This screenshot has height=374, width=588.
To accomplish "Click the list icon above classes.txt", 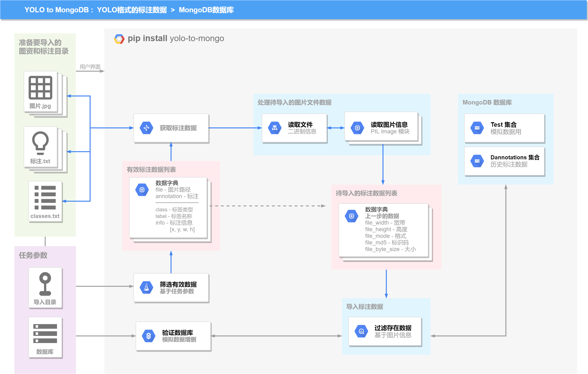I will 45,197.
